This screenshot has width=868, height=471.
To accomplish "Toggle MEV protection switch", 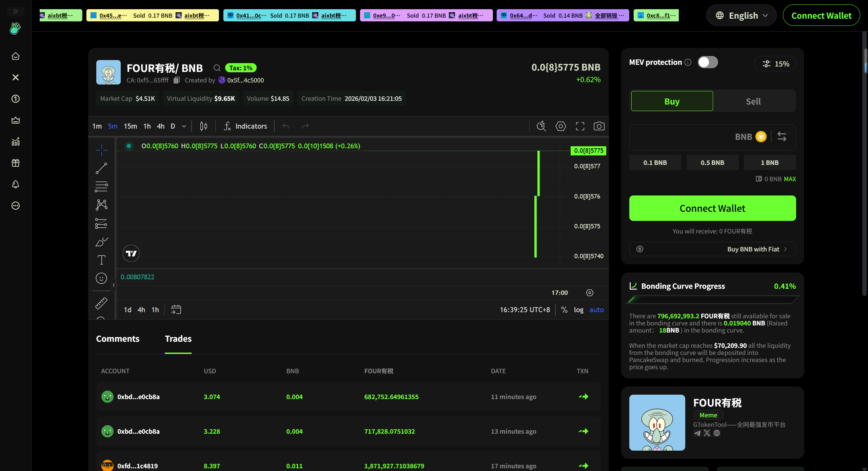I will 708,62.
